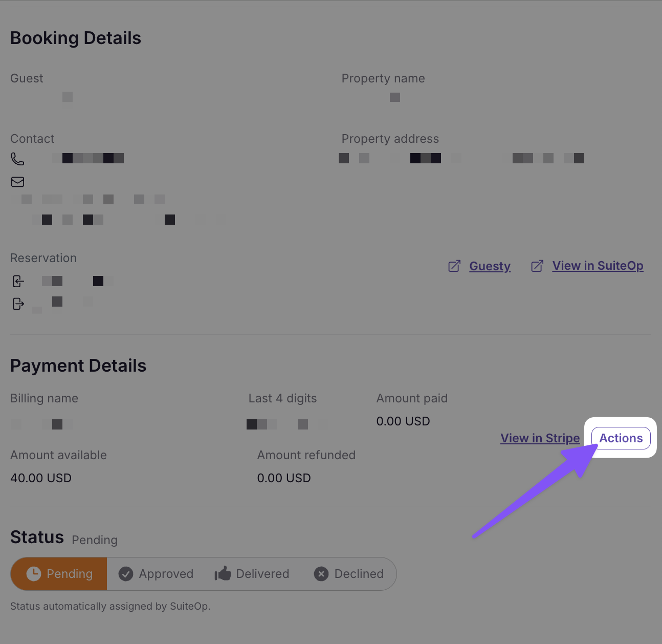Open the View in SuiteOp link
Image resolution: width=662 pixels, height=644 pixels.
point(598,266)
